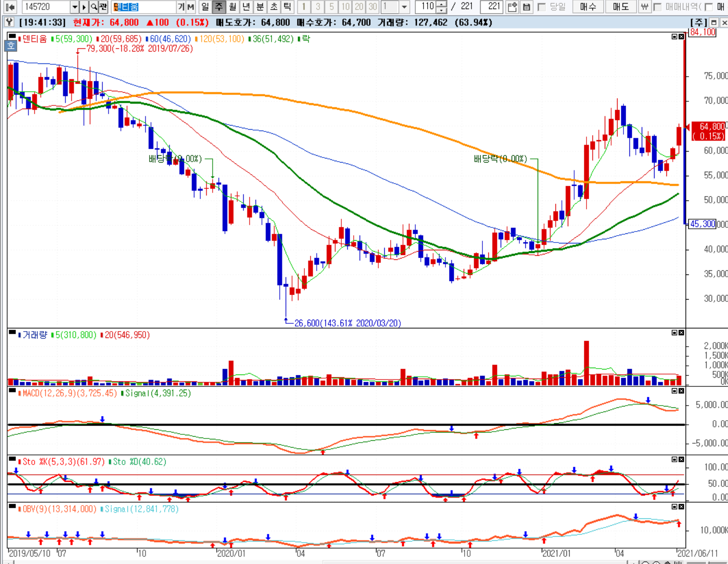The height and width of the screenshot is (564, 728).
Task: Click the 26,600 low-price annotation
Action: [x=348, y=323]
